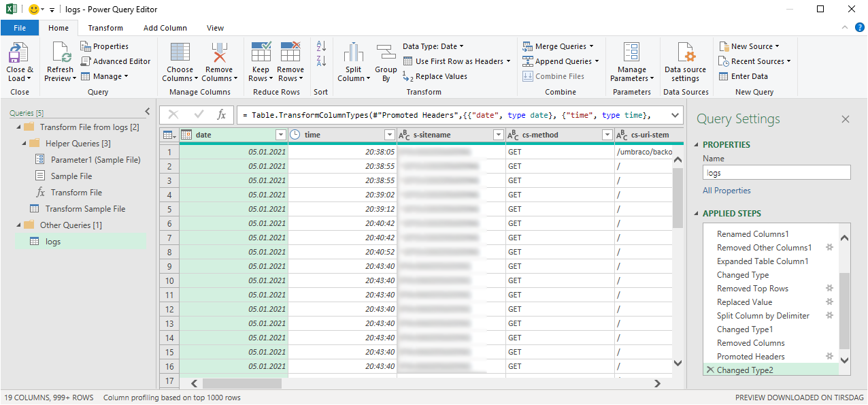
Task: Click the Keep Rows icon
Action: [261, 52]
